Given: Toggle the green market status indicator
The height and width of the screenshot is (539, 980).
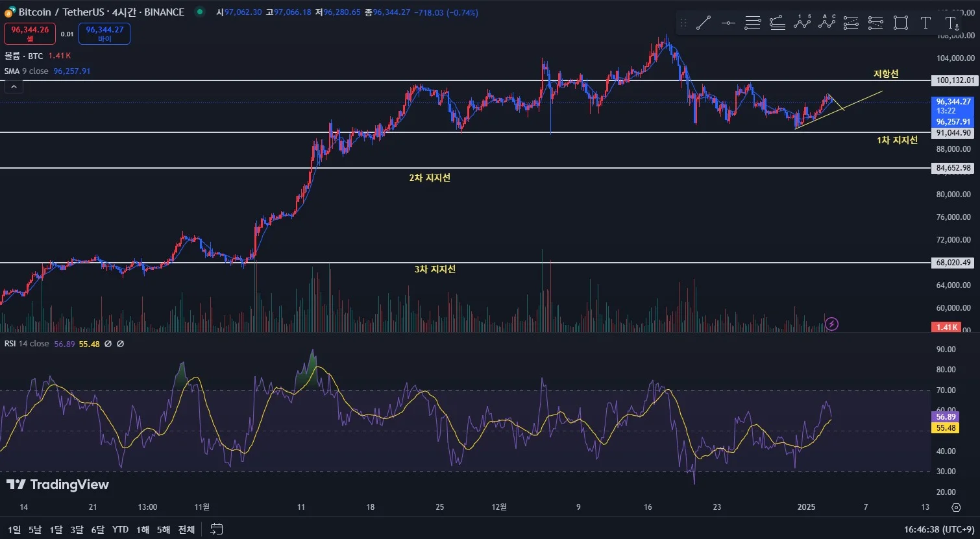Looking at the screenshot, I should [x=200, y=12].
